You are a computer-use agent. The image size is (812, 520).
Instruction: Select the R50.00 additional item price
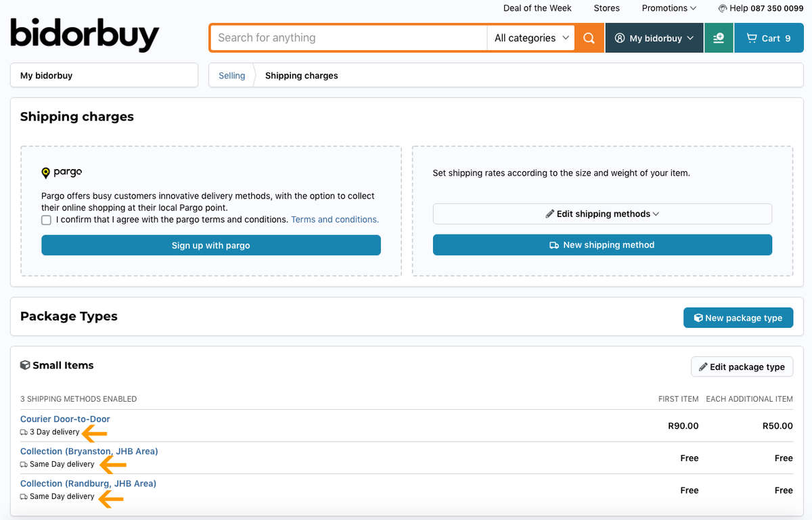click(x=777, y=426)
